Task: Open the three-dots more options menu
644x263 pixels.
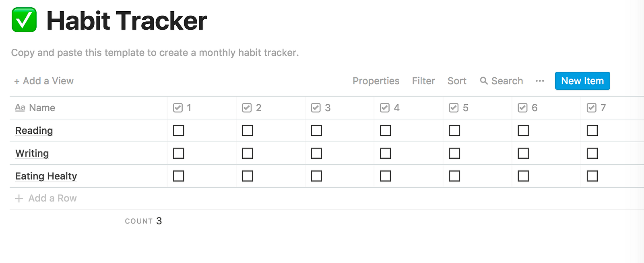Action: (x=540, y=81)
